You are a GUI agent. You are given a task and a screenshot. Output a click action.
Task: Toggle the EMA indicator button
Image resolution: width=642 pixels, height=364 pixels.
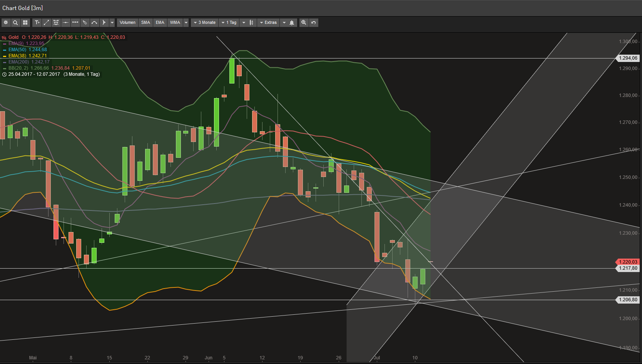point(160,23)
